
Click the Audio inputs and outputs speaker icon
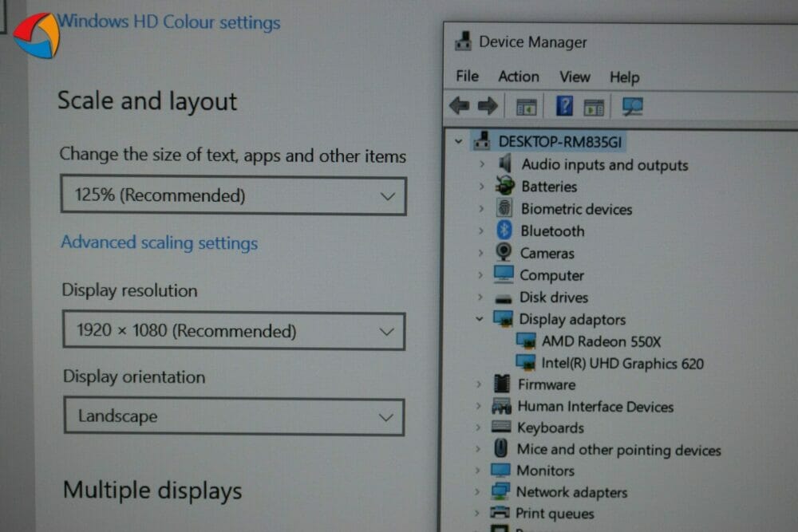click(504, 164)
